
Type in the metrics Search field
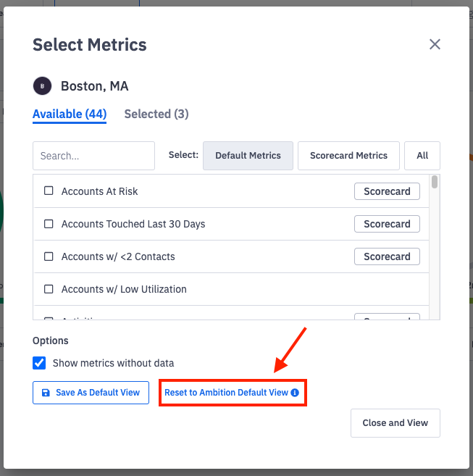click(93, 156)
